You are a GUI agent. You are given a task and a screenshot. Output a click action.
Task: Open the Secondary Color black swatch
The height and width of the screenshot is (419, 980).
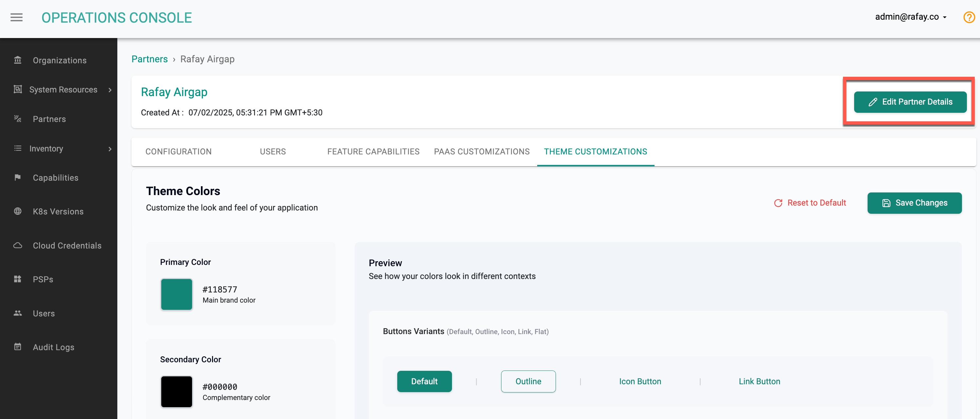(177, 391)
